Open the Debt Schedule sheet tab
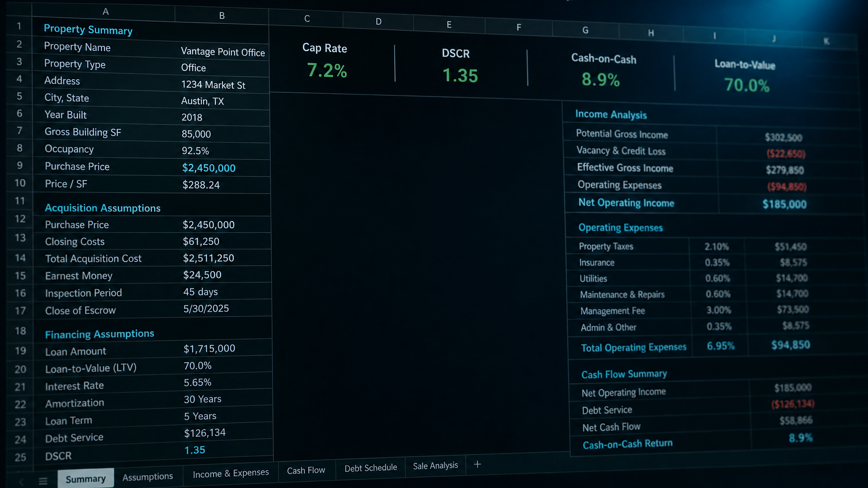868x488 pixels. point(370,468)
